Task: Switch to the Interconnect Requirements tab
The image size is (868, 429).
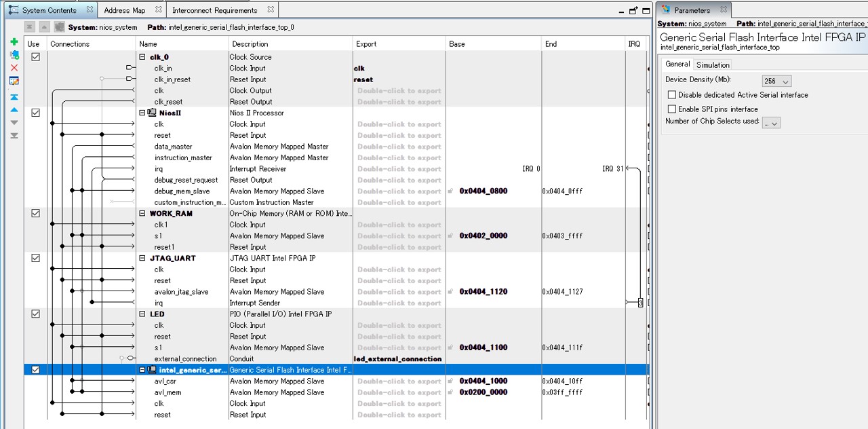Action: 214,10
